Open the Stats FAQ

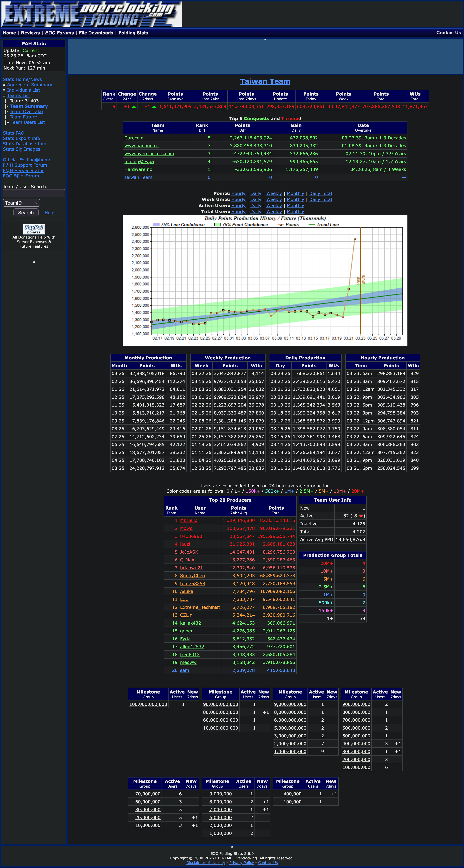pyautogui.click(x=13, y=133)
